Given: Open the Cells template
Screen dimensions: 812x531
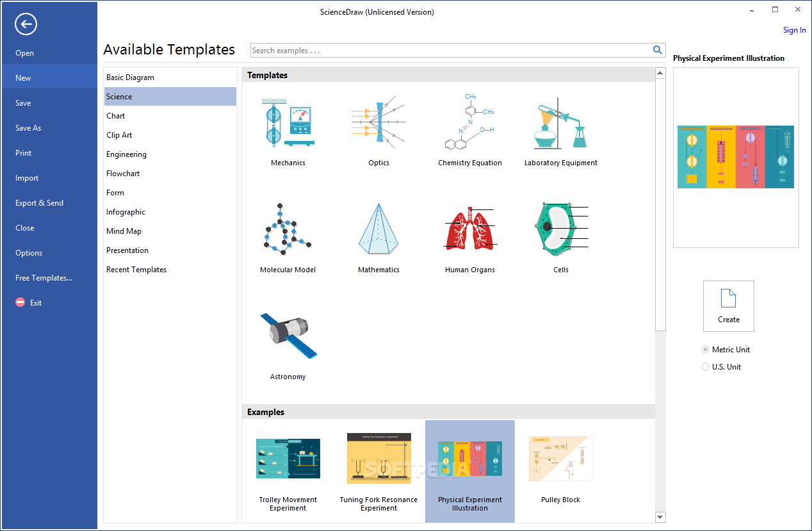Looking at the screenshot, I should tap(561, 238).
